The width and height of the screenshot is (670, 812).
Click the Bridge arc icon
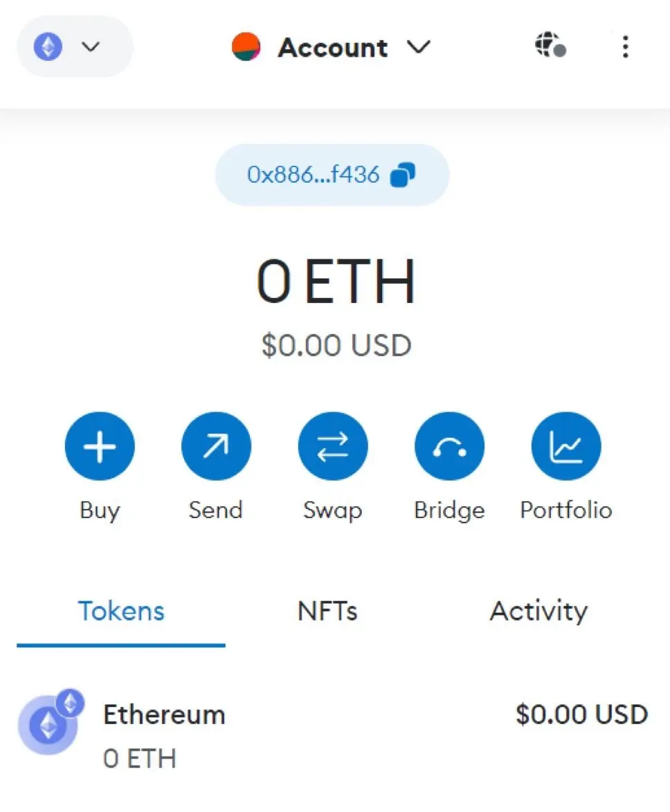tap(449, 446)
